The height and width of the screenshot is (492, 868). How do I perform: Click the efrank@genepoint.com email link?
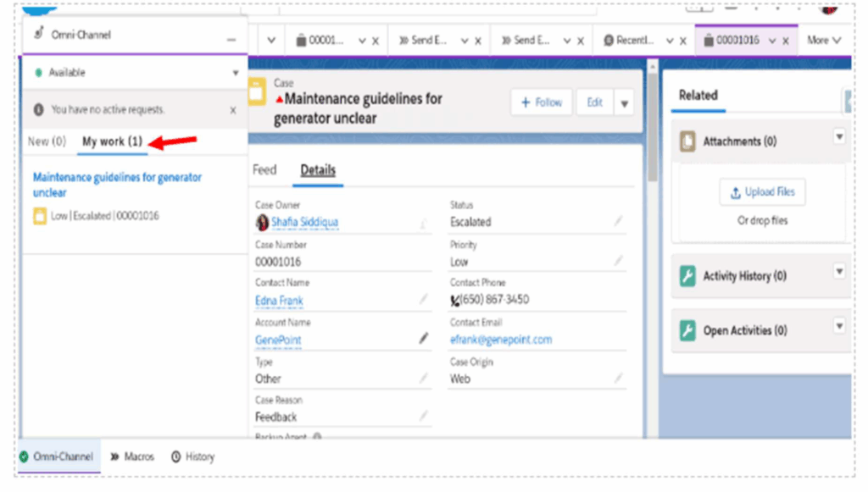(x=500, y=340)
